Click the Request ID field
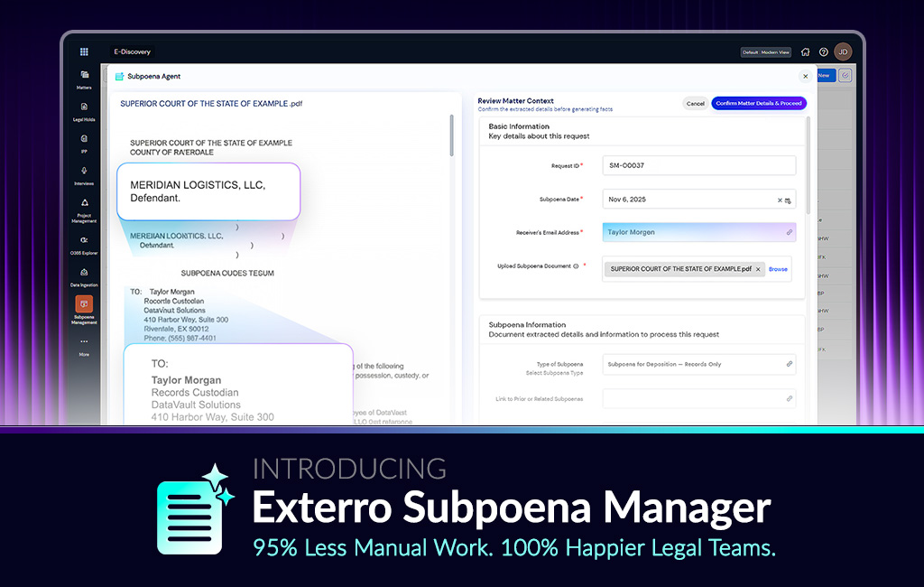The image size is (924, 587). click(699, 165)
